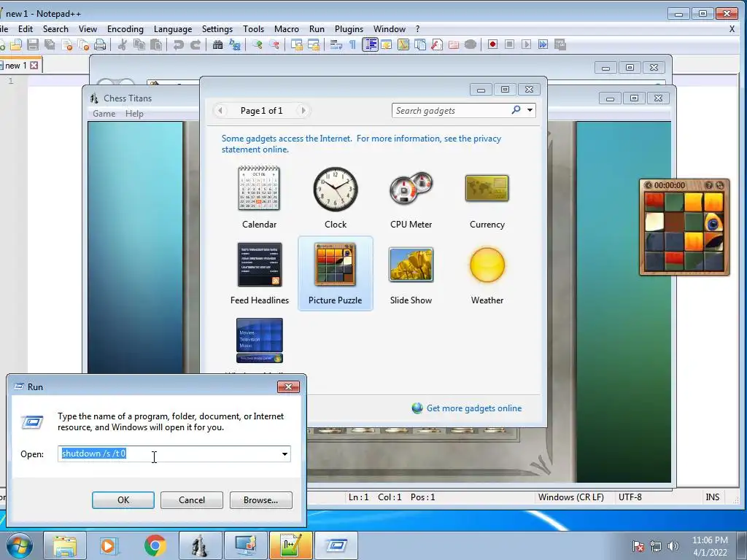This screenshot has height=560, width=747.
Task: Click the Copy icon in Notepad++ toolbar
Action: [139, 44]
